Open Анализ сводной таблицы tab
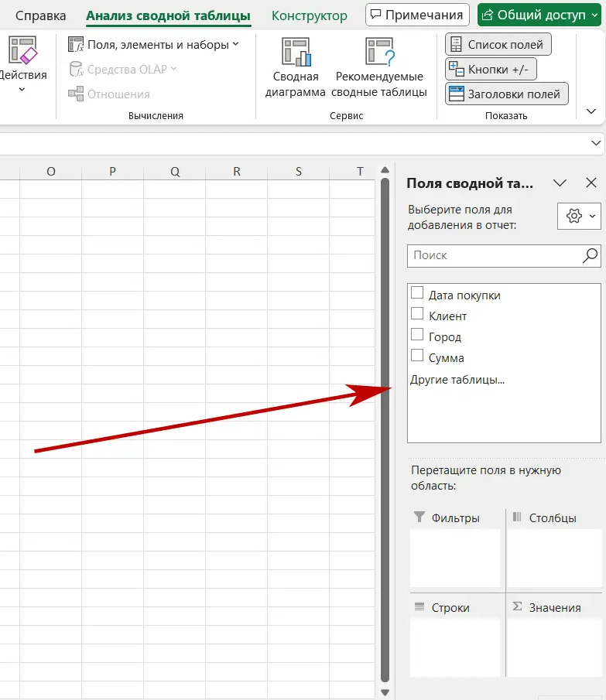 pyautogui.click(x=168, y=15)
